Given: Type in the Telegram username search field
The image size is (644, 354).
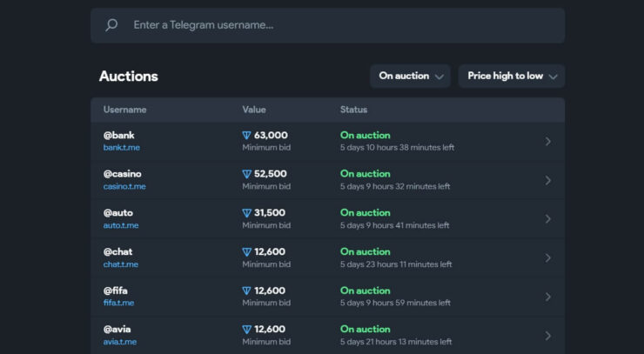Looking at the screenshot, I should pos(339,25).
